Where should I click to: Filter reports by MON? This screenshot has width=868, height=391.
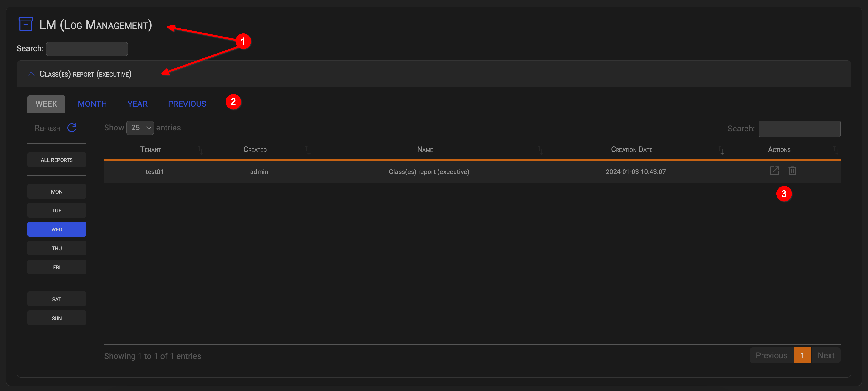pyautogui.click(x=57, y=191)
